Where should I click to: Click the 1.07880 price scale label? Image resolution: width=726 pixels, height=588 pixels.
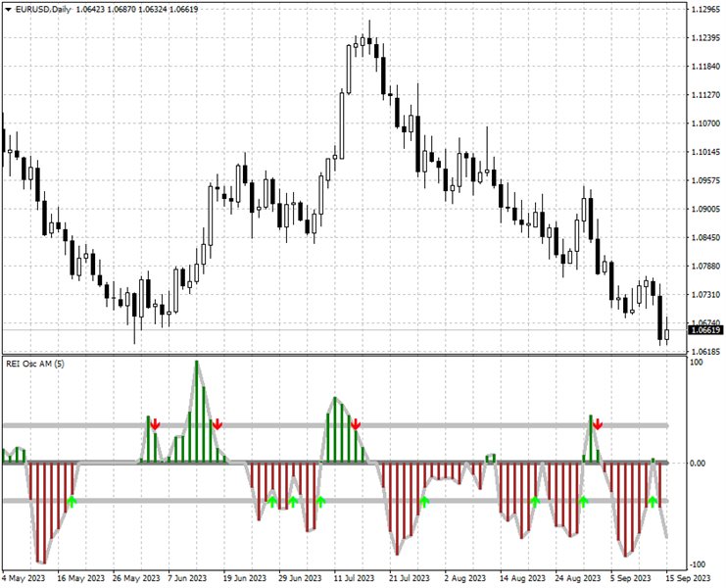coord(705,267)
